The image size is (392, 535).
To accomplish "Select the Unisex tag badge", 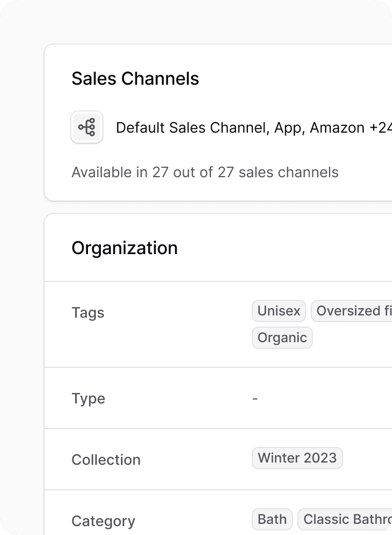I will click(x=279, y=311).
